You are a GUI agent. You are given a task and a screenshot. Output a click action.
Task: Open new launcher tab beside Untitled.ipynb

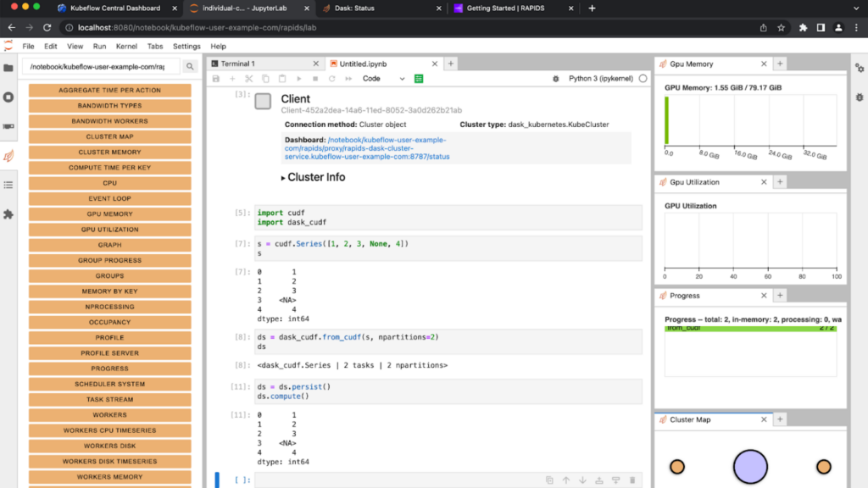pos(451,64)
